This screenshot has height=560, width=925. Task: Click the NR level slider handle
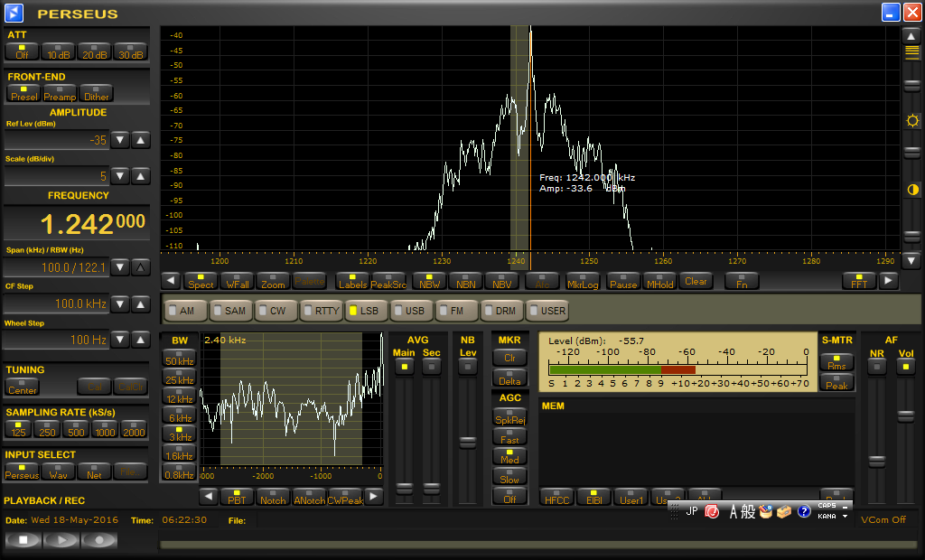coord(877,461)
